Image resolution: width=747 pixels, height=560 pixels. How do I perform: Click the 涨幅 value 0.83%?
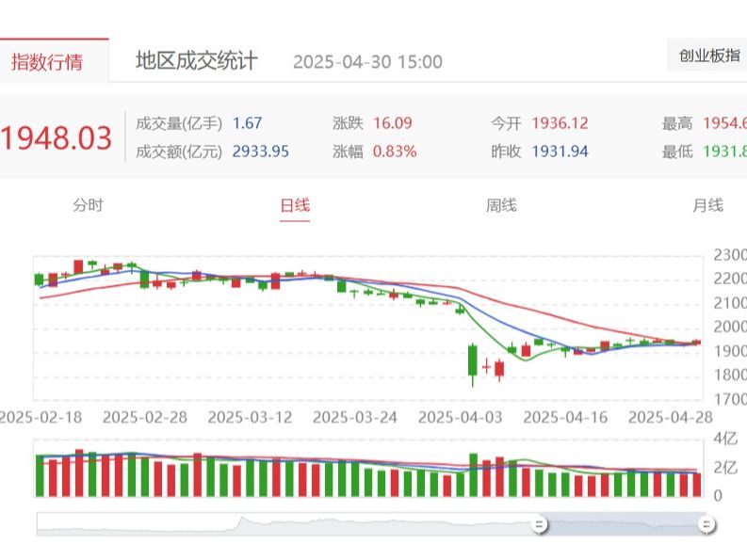tap(395, 152)
